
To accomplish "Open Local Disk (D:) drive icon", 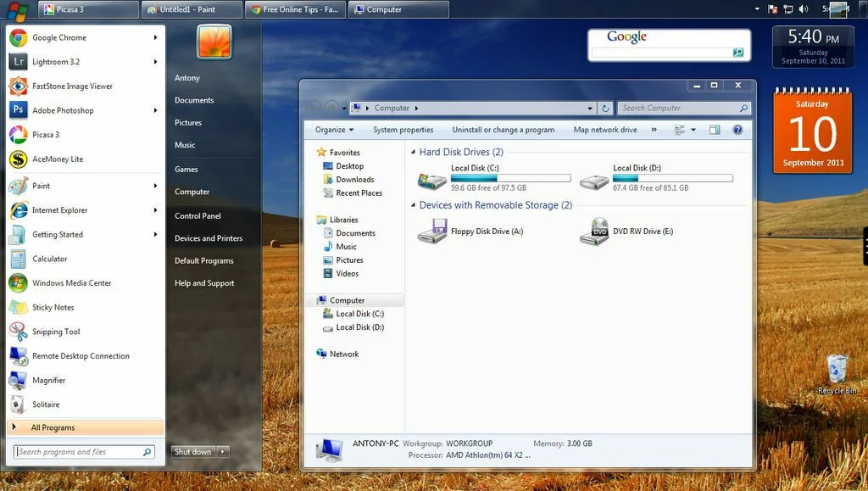I will click(x=594, y=181).
